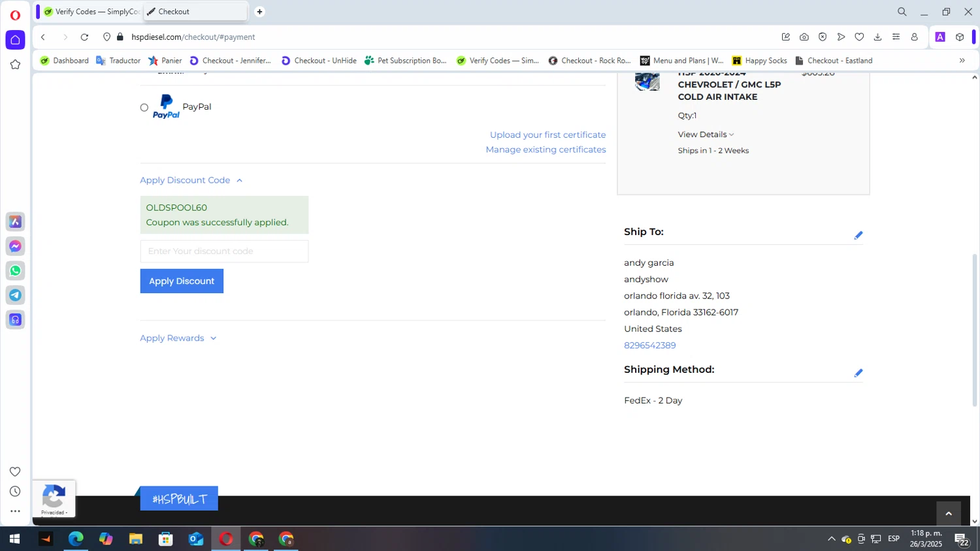The image size is (980, 551).
Task: Expand View Details for the item
Action: pos(706,134)
